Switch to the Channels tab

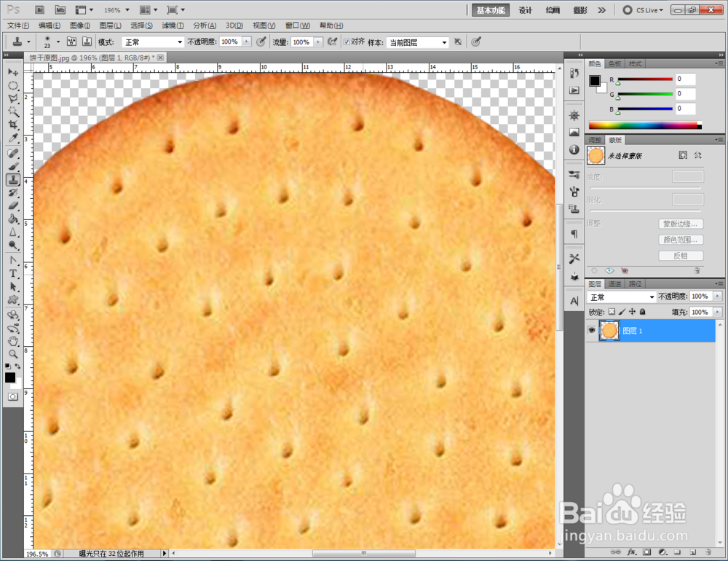click(x=614, y=283)
